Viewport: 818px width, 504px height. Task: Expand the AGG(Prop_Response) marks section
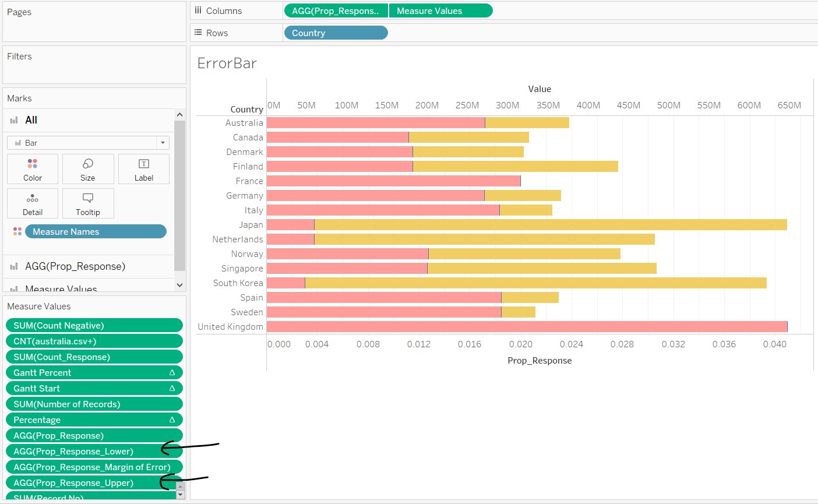[x=75, y=267]
